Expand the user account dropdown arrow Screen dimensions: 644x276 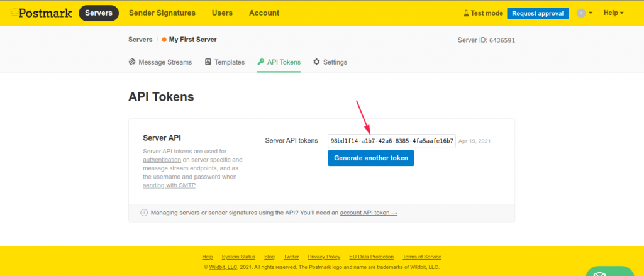(591, 13)
